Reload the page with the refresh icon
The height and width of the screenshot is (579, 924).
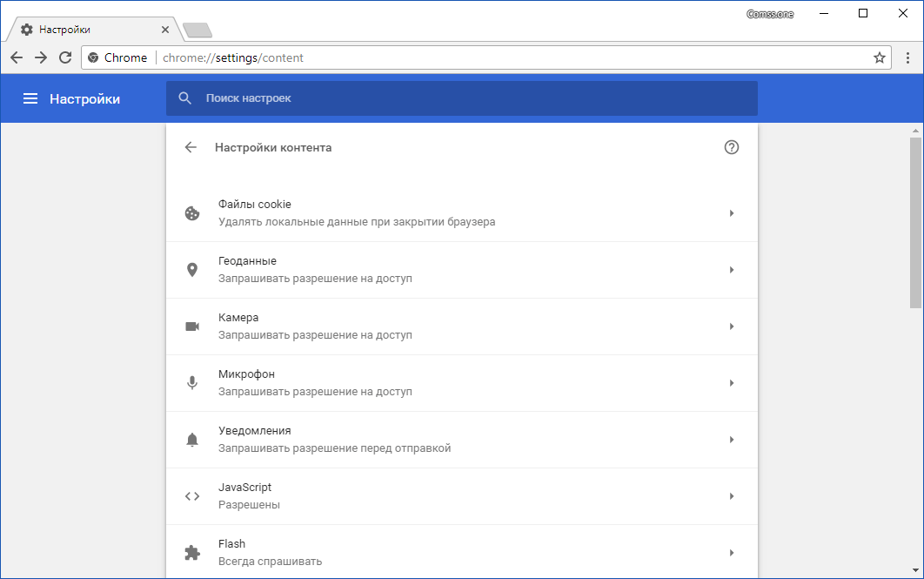tap(65, 57)
